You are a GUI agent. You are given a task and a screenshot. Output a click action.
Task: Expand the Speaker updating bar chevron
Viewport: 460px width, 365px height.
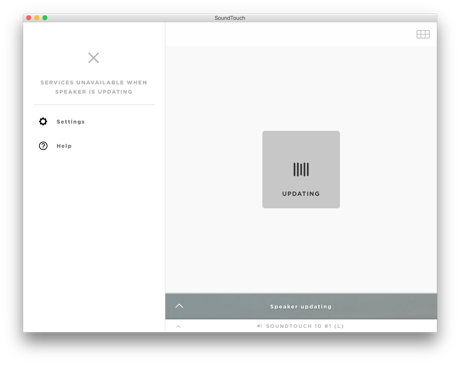coord(179,306)
